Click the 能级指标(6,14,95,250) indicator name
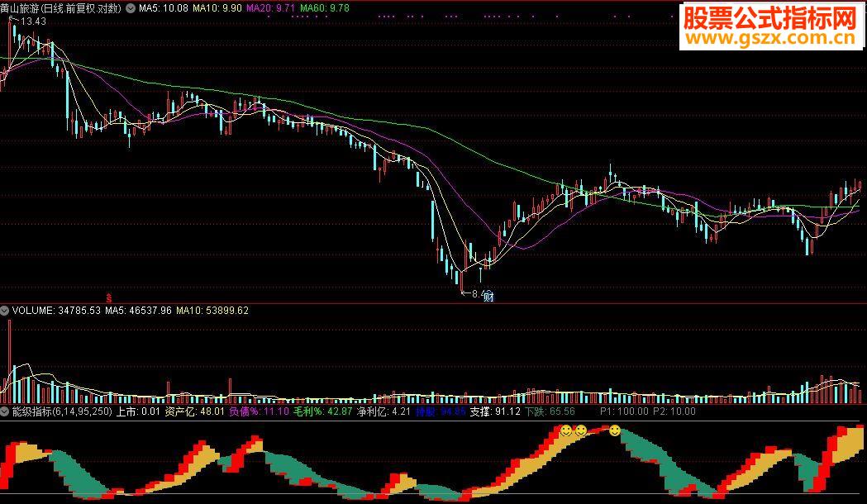 pos(62,411)
